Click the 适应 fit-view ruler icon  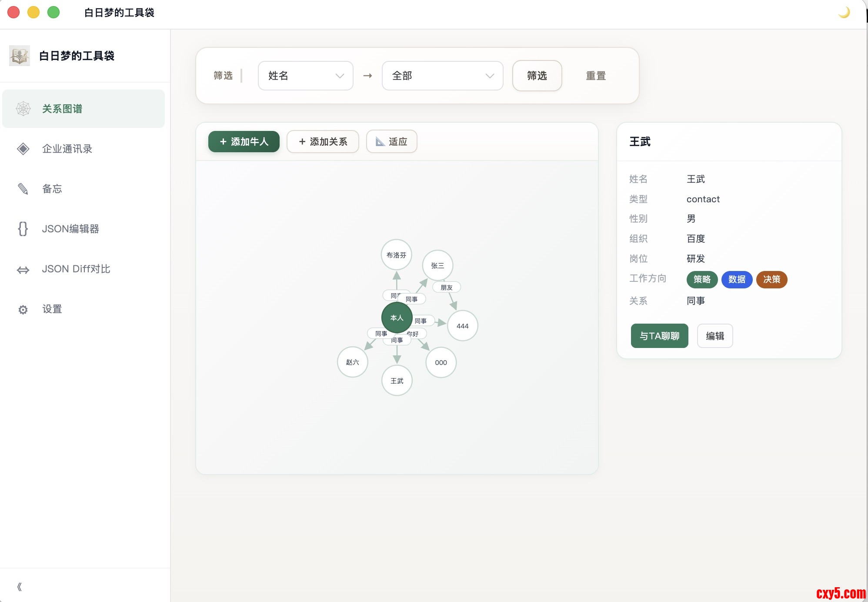pyautogui.click(x=380, y=142)
